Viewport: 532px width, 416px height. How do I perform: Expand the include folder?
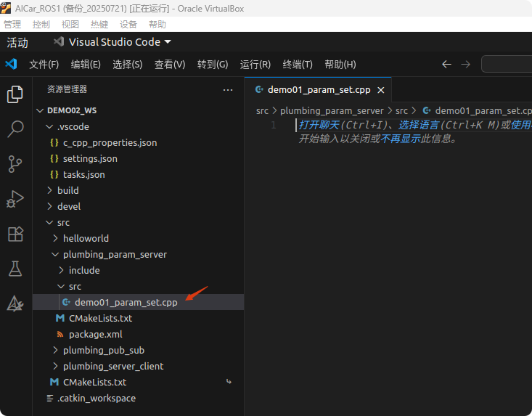(x=61, y=270)
